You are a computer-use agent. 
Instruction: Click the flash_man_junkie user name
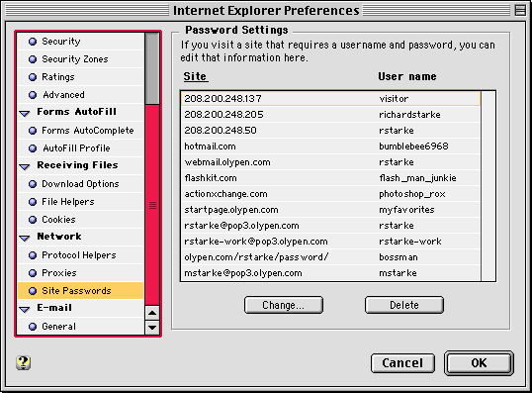[x=417, y=178]
